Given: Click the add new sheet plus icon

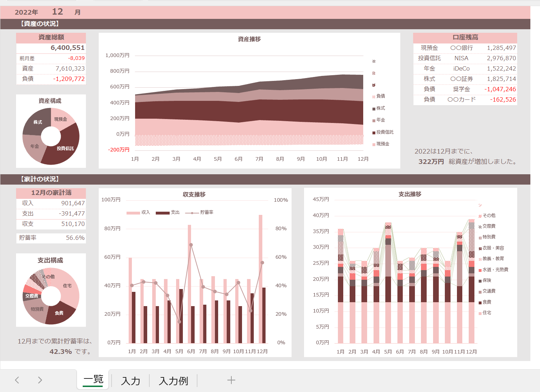Looking at the screenshot, I should (231, 380).
